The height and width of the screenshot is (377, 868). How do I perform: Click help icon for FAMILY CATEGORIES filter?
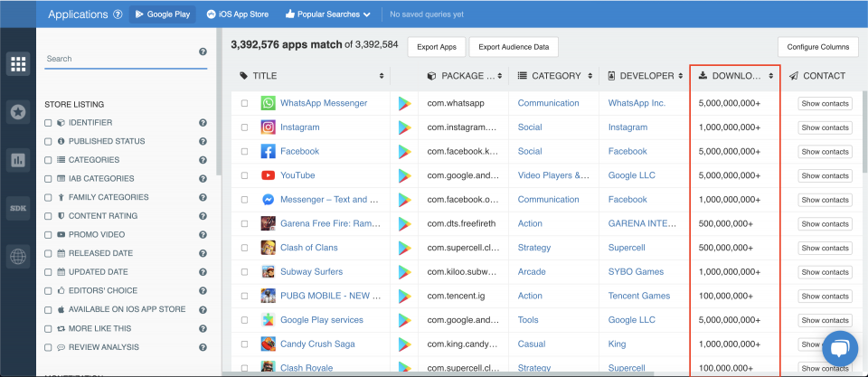coord(203,197)
